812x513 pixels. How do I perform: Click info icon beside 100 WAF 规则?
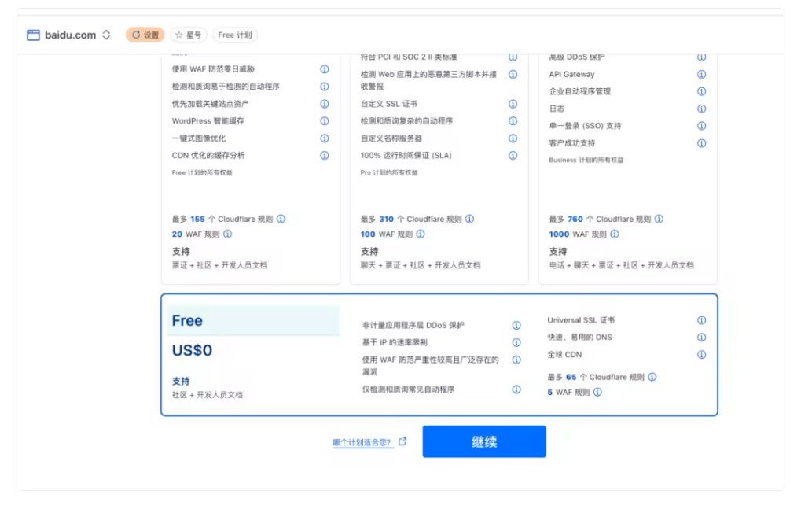[420, 234]
